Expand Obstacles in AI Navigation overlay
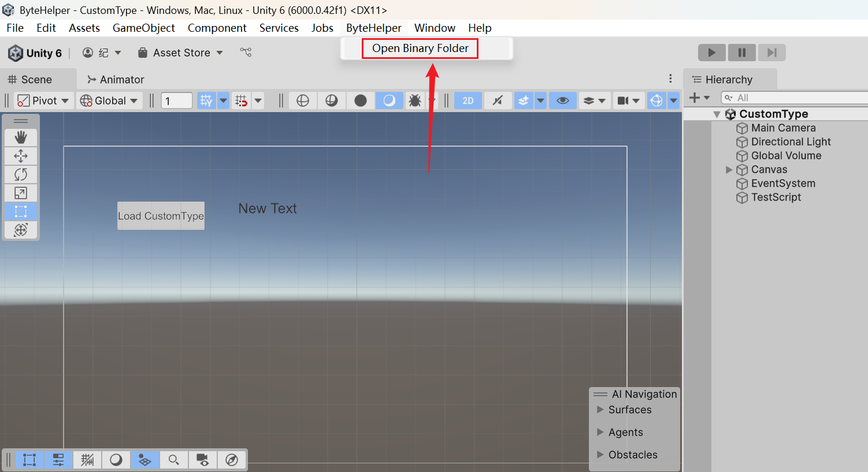Image resolution: width=868 pixels, height=472 pixels. 600,455
